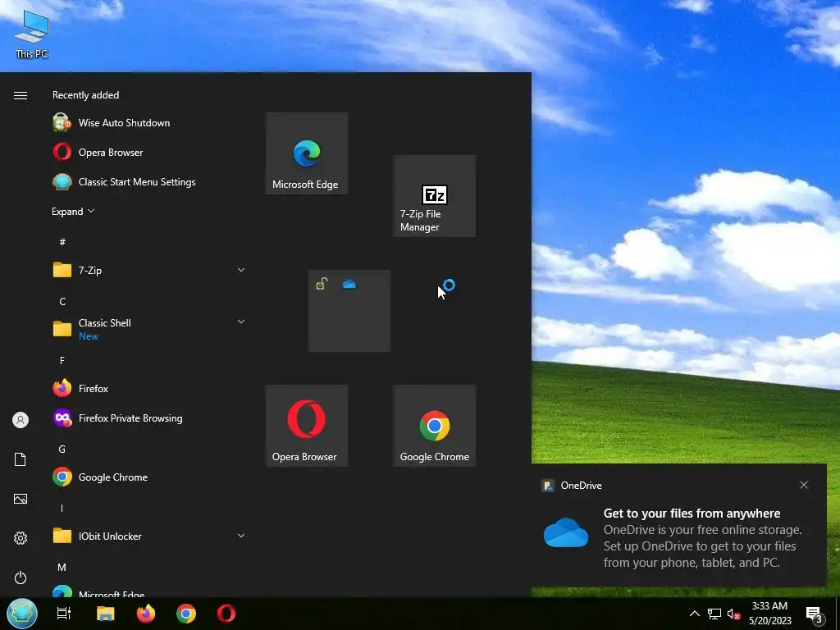Image resolution: width=840 pixels, height=630 pixels.
Task: Jump to letter M section header
Action: tap(62, 568)
